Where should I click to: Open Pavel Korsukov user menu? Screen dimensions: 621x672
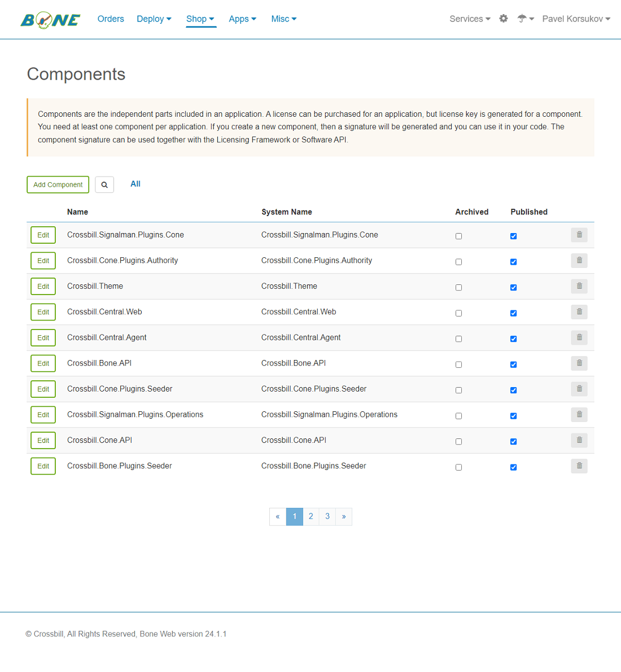(576, 19)
